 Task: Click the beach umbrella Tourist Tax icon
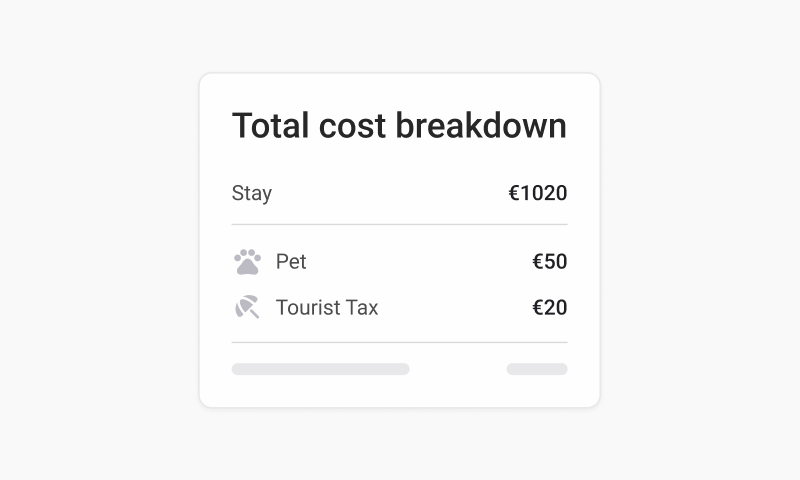tap(247, 308)
